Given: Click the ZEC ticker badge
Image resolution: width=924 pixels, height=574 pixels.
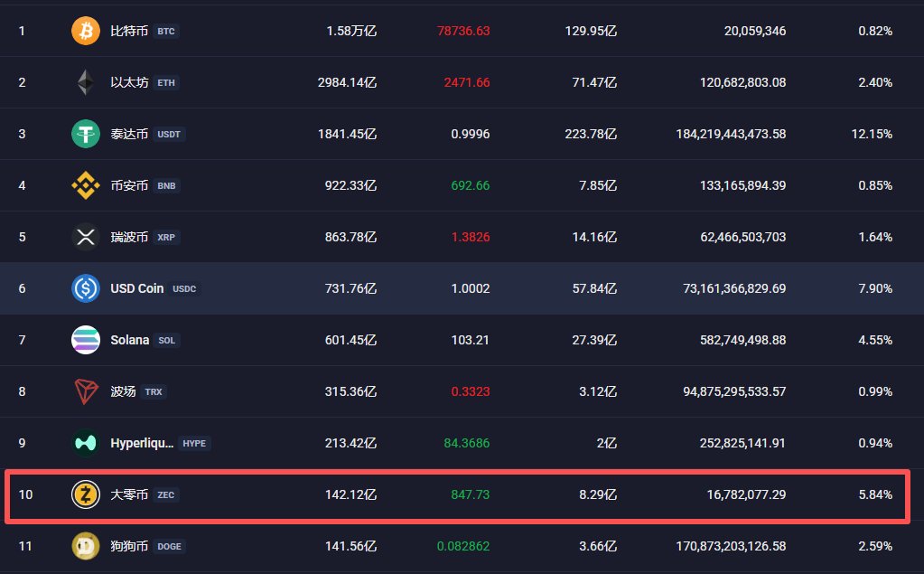Looking at the screenshot, I should pos(166,495).
